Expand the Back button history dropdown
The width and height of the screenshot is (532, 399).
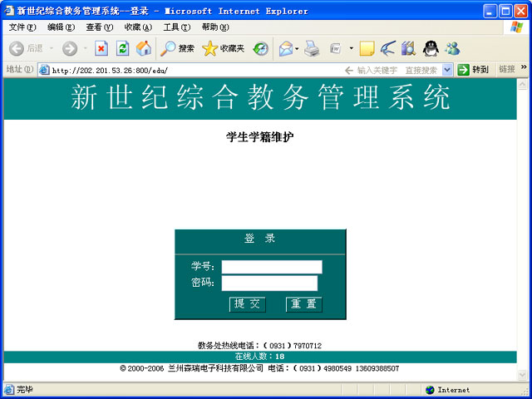click(52, 48)
